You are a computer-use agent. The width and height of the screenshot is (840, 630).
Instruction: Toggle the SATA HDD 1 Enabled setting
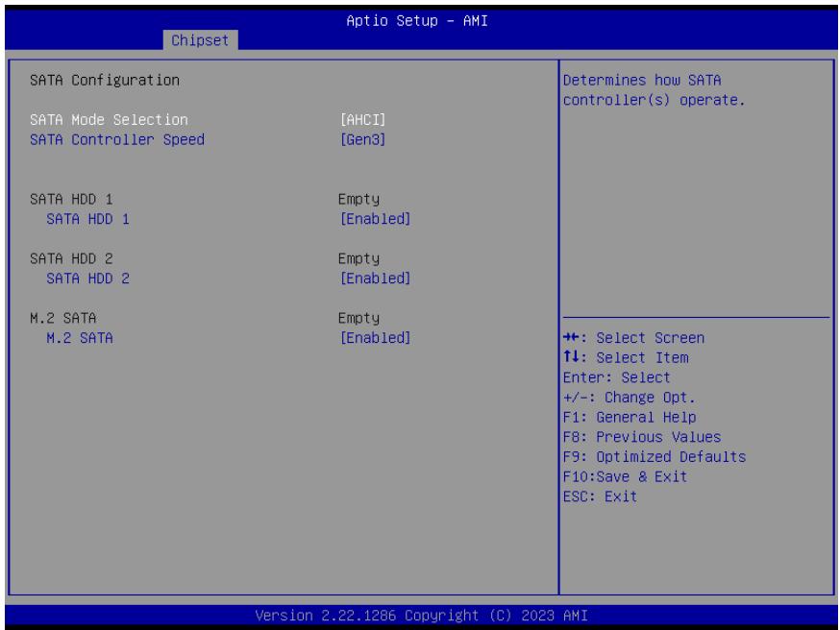(x=375, y=218)
